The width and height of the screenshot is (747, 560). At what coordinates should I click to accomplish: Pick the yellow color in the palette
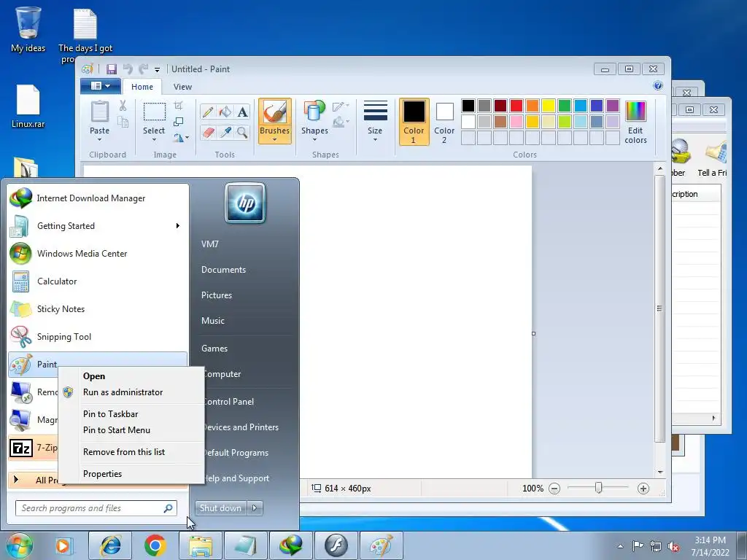(549, 106)
